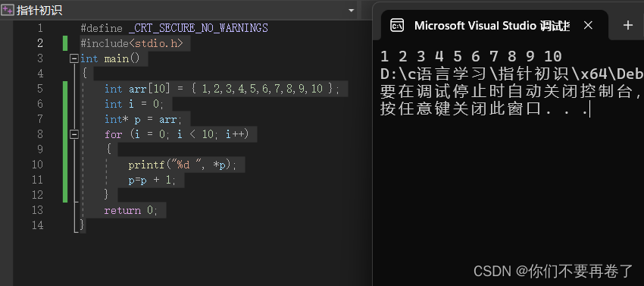Collapse the int main() function block

[x=74, y=59]
